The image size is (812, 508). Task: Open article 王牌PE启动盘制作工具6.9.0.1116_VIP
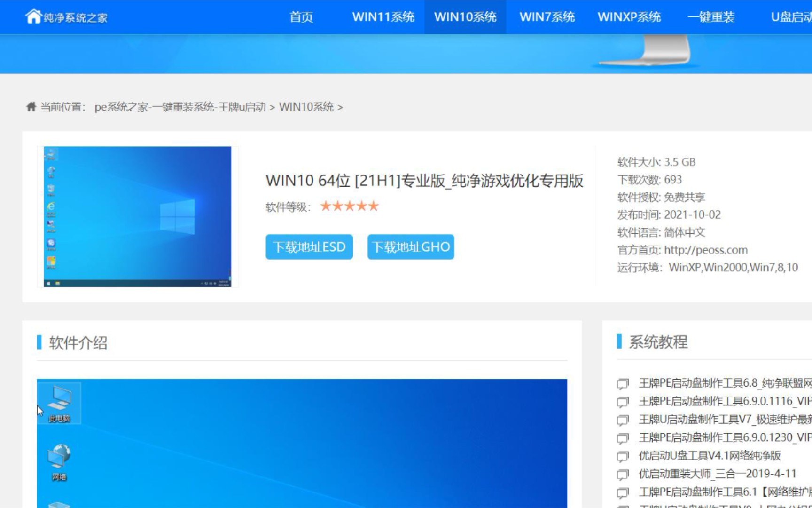coord(719,401)
